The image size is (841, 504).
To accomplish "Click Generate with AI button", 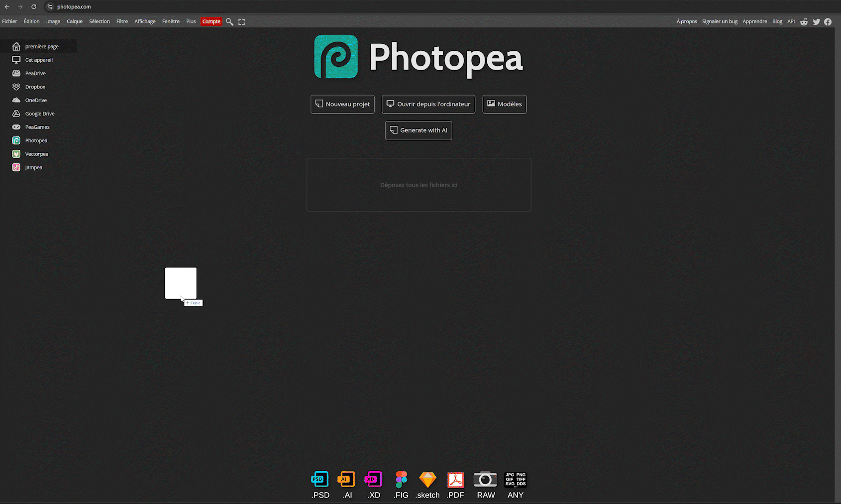I will [419, 130].
